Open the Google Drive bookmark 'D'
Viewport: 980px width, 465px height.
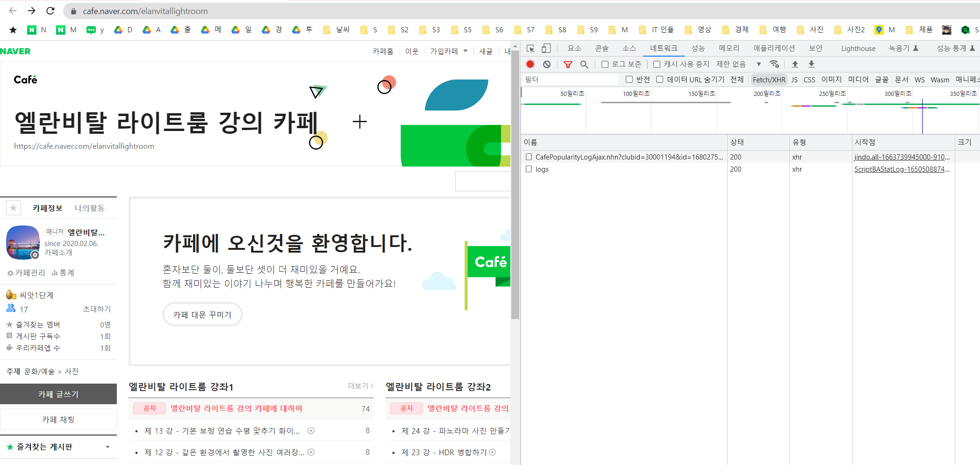click(x=123, y=30)
